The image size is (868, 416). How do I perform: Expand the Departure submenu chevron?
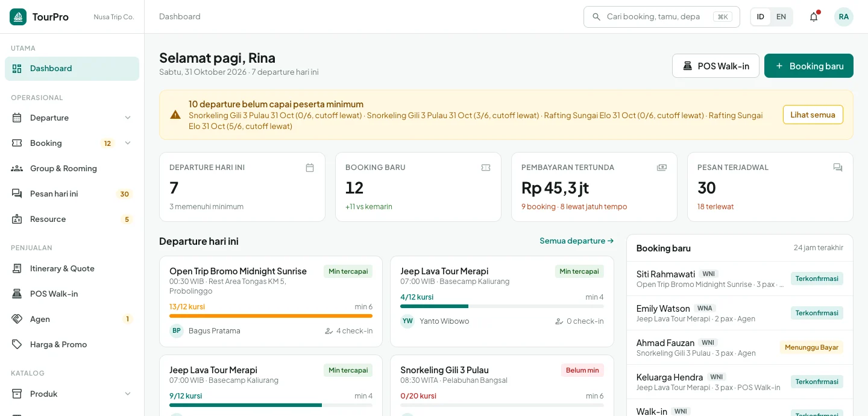coord(128,118)
